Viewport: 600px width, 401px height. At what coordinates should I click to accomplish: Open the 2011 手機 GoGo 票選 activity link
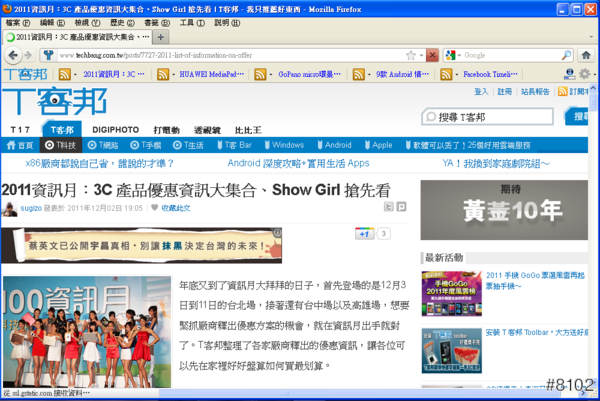(535, 280)
